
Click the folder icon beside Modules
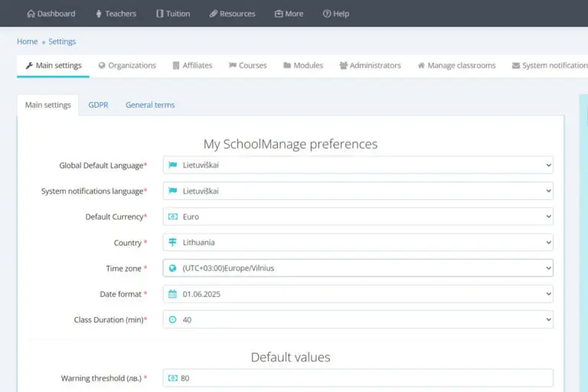287,65
